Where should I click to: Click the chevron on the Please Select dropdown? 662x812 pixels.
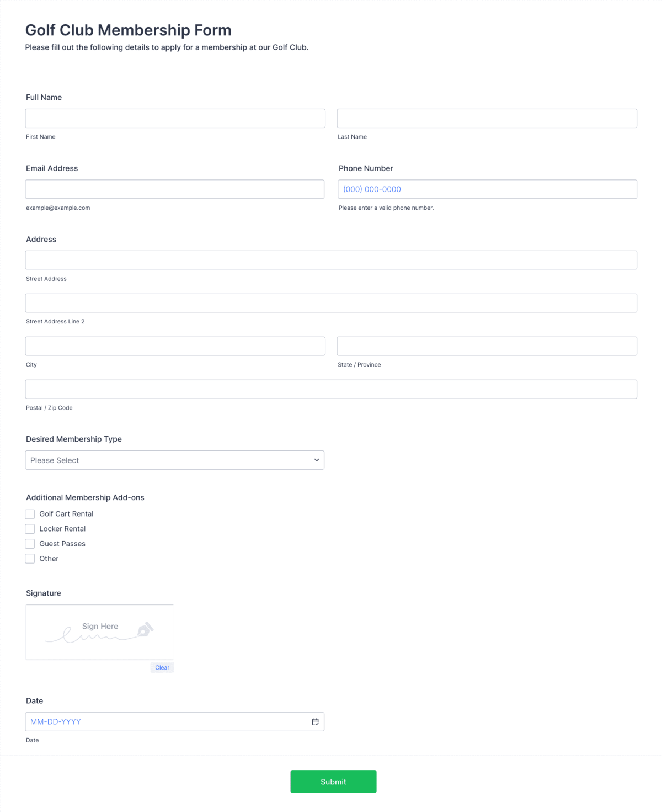coord(316,460)
